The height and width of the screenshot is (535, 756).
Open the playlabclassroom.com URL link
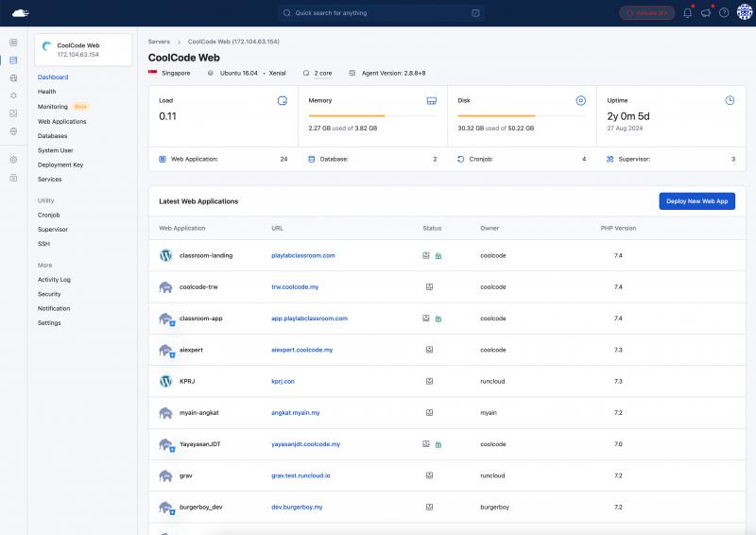[x=302, y=255]
